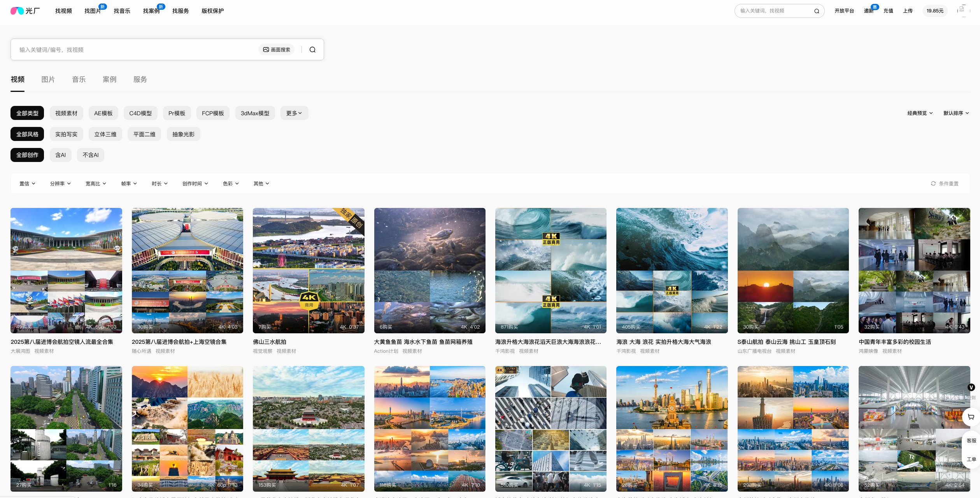Click the main search magnifier icon

(312, 49)
